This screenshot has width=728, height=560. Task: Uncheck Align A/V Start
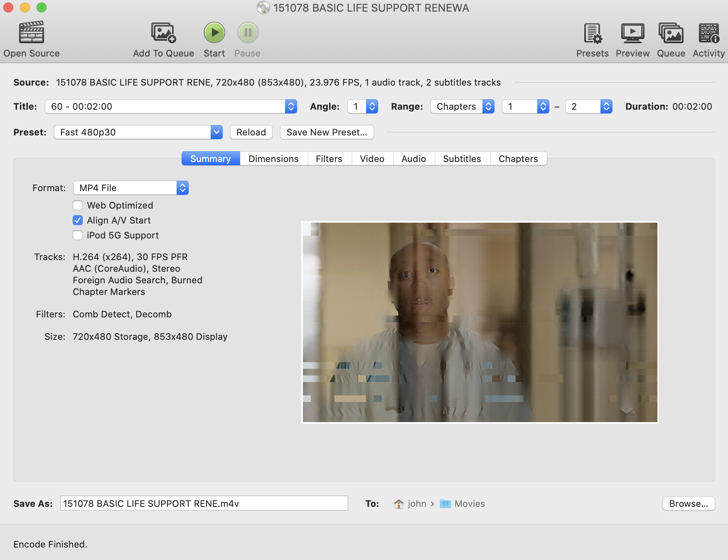point(78,220)
